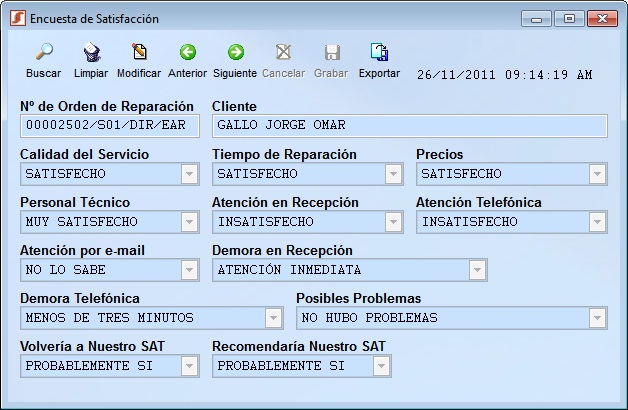
Task: Click the Exportar icon
Action: click(379, 53)
